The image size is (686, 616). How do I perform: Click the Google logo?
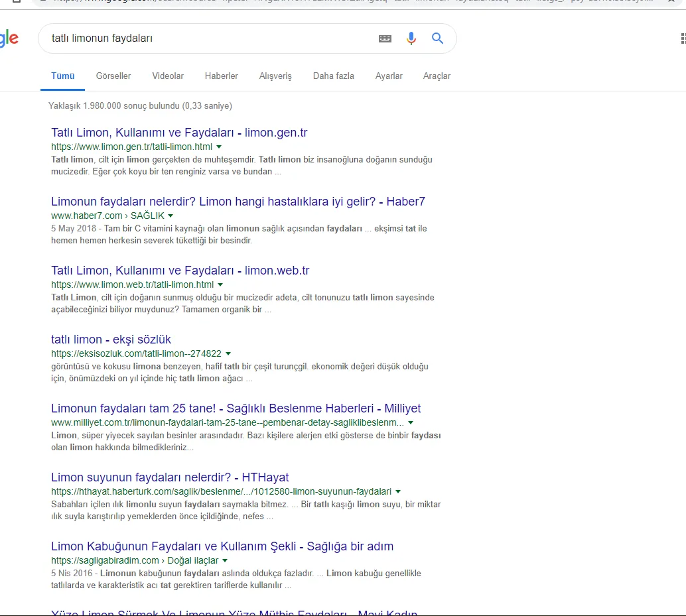click(x=9, y=38)
